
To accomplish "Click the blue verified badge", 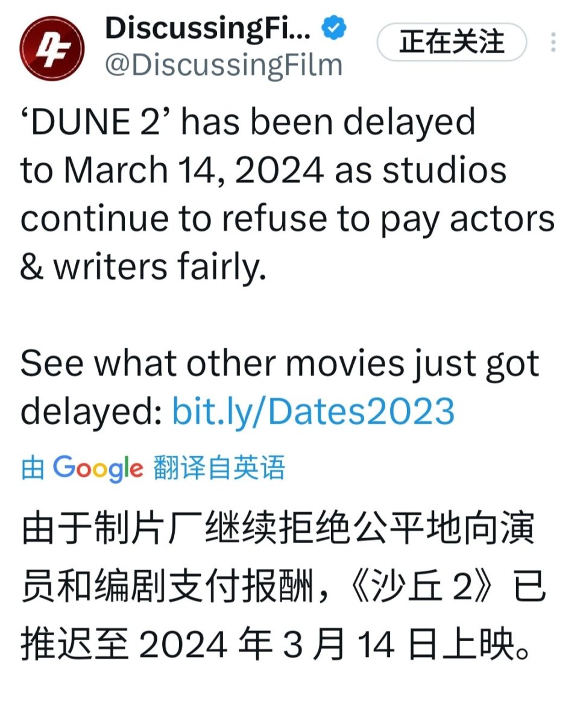I will click(335, 30).
